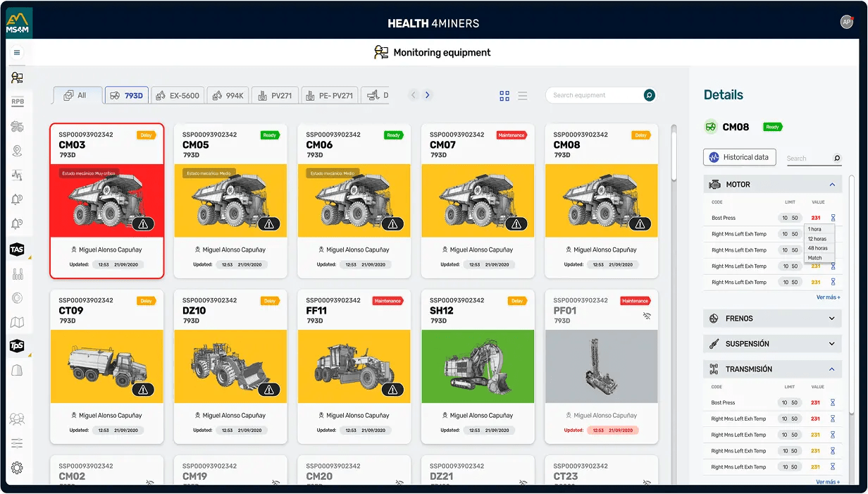
Task: Launch the TpS module from sidebar
Action: pos(18,345)
